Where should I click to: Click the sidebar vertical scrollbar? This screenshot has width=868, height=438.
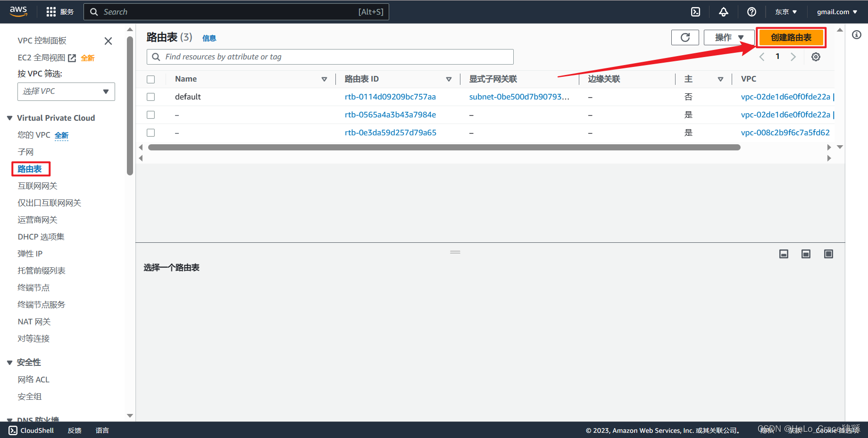point(130,106)
